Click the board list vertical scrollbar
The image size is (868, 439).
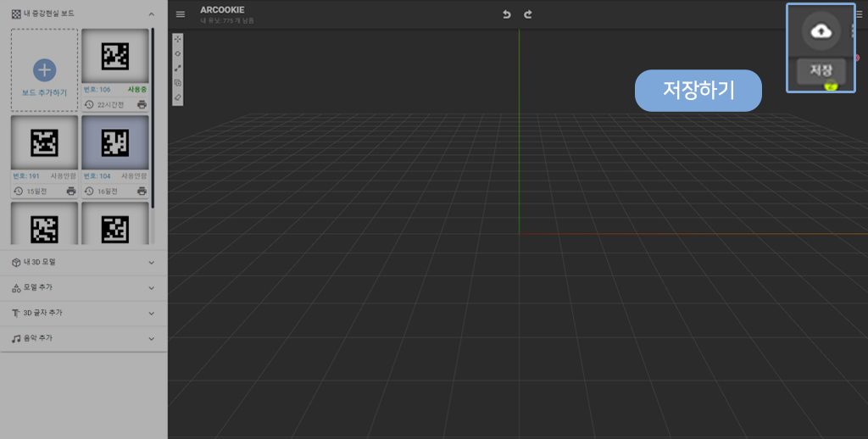tap(153, 117)
